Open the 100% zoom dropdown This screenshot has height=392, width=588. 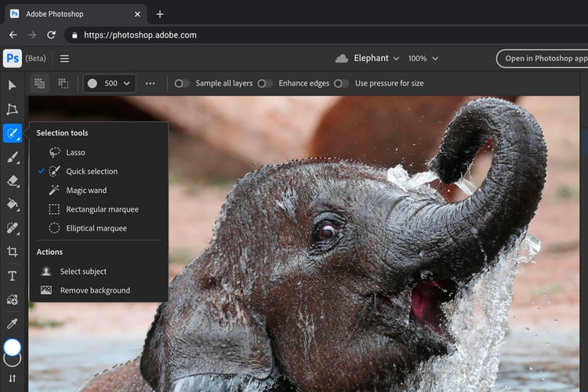(423, 59)
